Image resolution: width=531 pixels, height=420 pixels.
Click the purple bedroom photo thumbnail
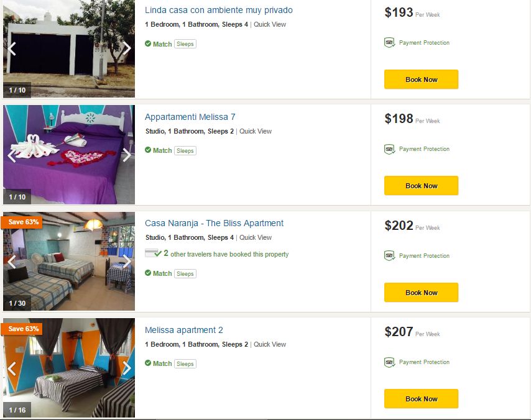[68, 155]
